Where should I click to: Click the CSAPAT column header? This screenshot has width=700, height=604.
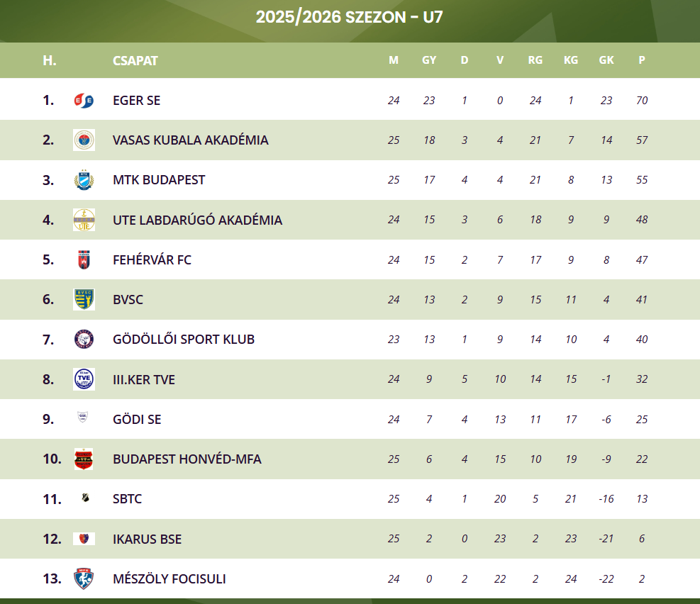pos(135,60)
